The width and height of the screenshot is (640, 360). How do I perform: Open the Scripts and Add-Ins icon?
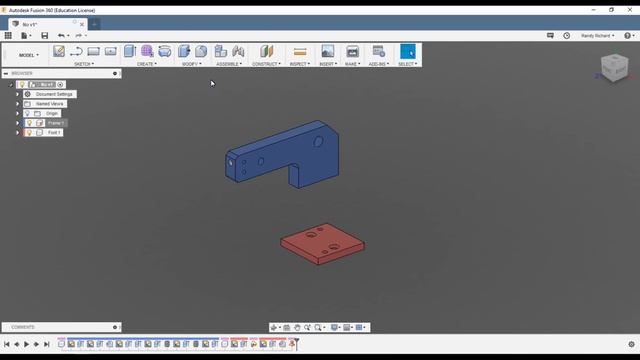click(x=379, y=51)
